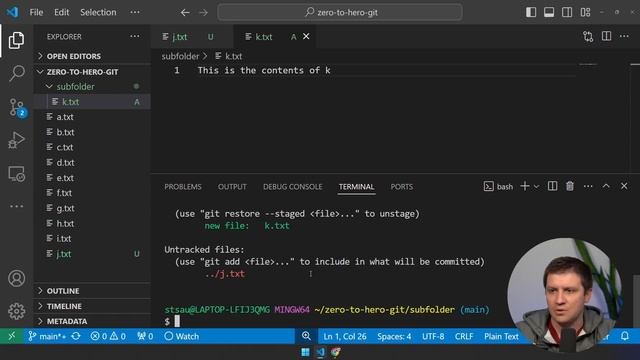Go forward with the right arrow

pos(203,13)
